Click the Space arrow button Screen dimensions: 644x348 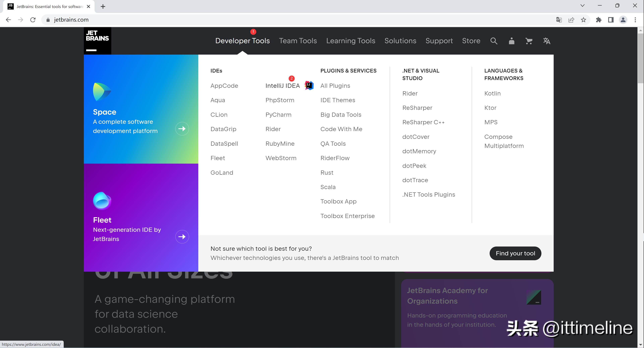pyautogui.click(x=182, y=129)
